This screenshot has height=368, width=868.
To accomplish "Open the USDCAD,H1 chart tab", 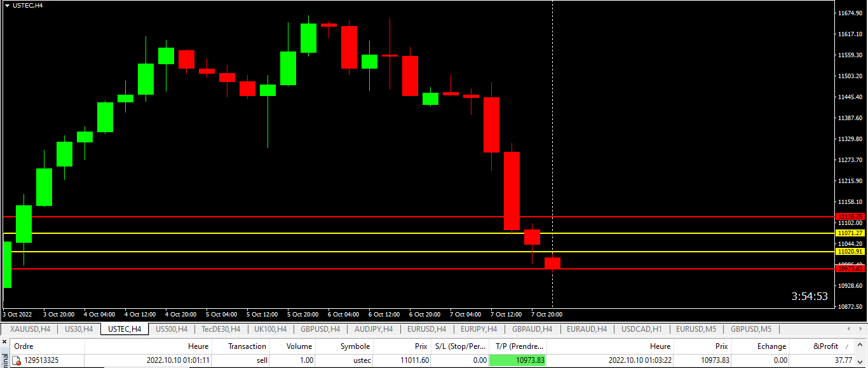I will coord(641,329).
